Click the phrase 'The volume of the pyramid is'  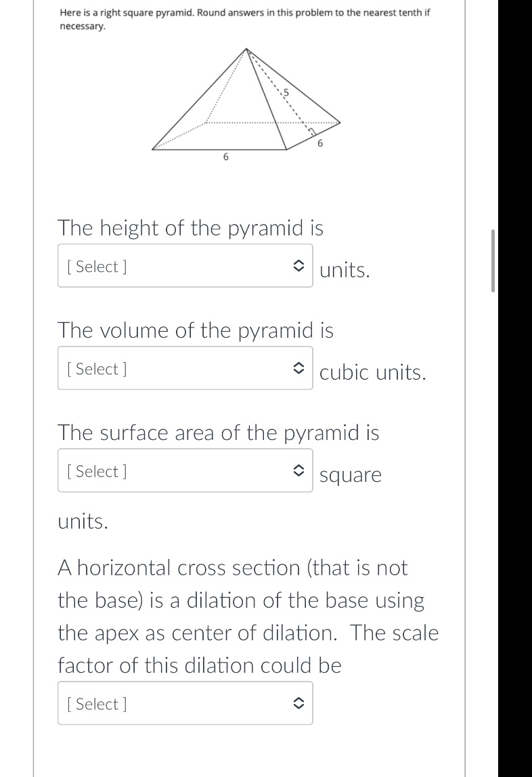[196, 330]
